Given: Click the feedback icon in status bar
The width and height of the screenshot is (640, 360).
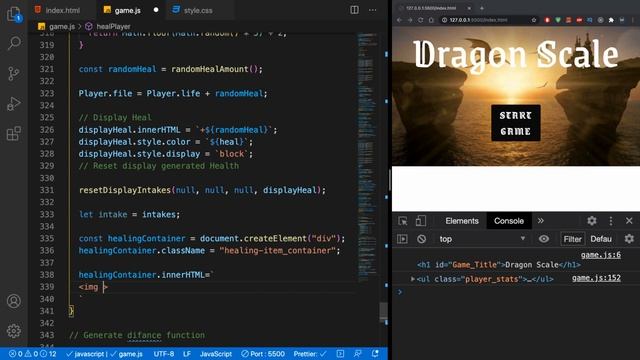Looking at the screenshot, I should click(x=358, y=353).
